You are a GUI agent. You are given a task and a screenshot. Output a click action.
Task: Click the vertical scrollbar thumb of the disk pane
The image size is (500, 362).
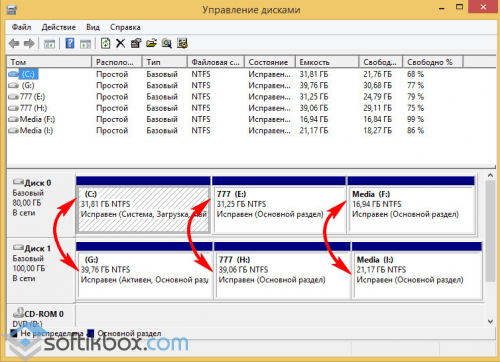tap(490, 232)
